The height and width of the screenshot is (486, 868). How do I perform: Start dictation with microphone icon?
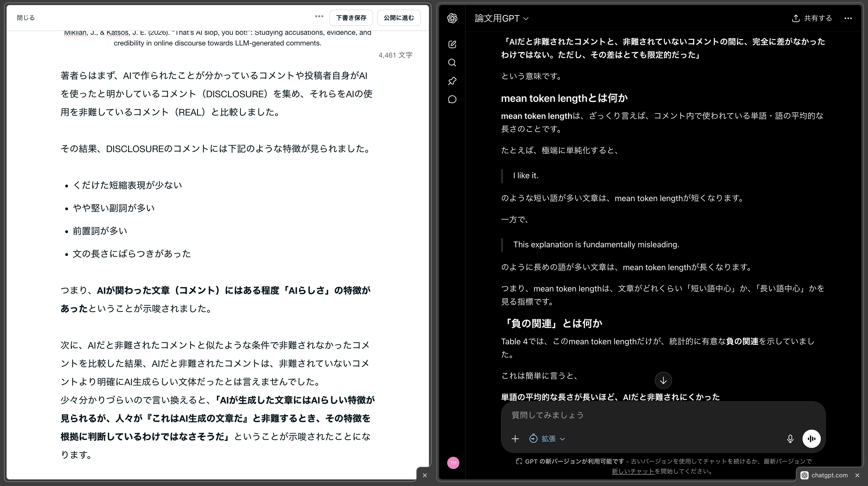click(790, 439)
